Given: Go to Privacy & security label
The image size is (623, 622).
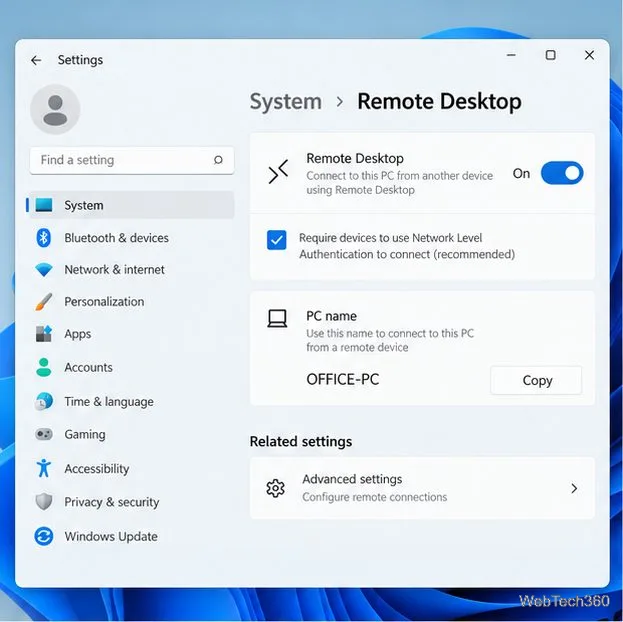Looking at the screenshot, I should 112,502.
